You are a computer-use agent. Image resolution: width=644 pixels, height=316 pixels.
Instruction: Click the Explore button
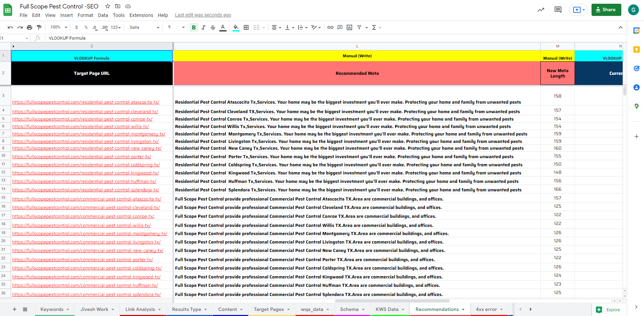tap(609, 310)
